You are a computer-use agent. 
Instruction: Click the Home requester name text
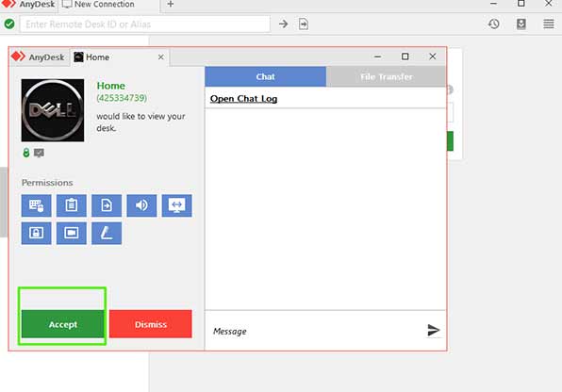(110, 86)
